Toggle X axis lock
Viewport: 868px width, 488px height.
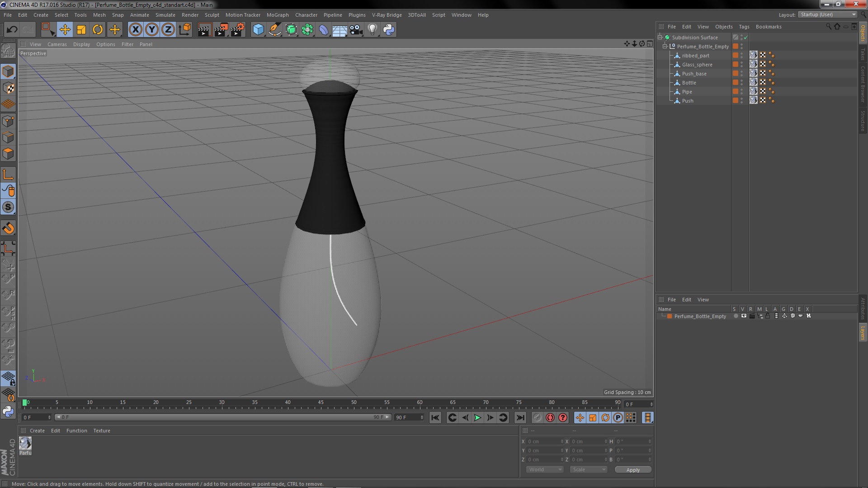tap(135, 30)
